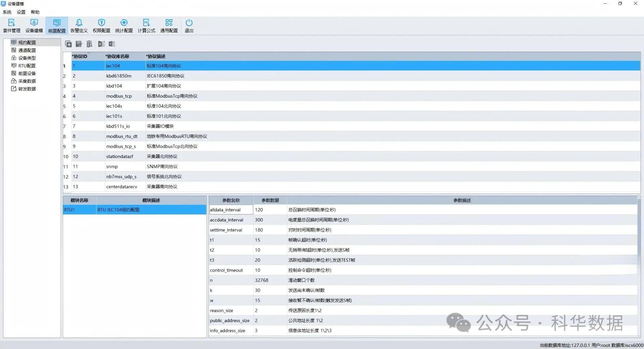
Task: Click the alldata_interval parameter name field
Action: point(231,210)
